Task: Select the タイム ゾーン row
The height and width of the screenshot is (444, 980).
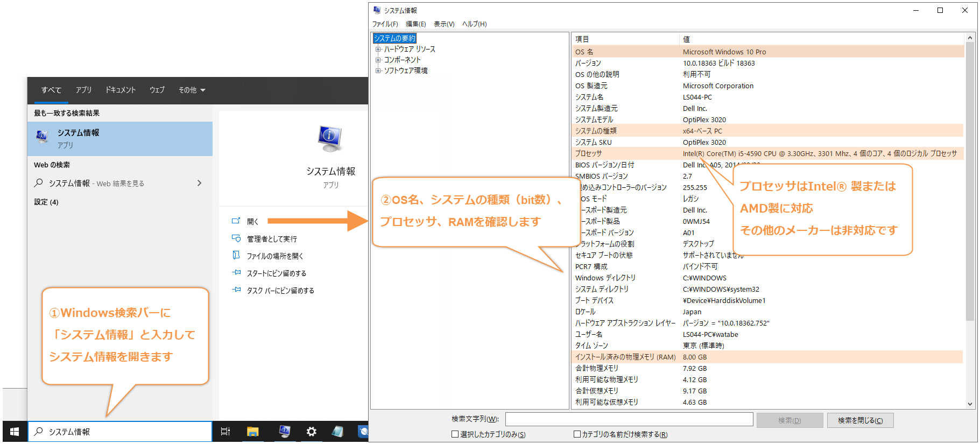Action: [768, 346]
